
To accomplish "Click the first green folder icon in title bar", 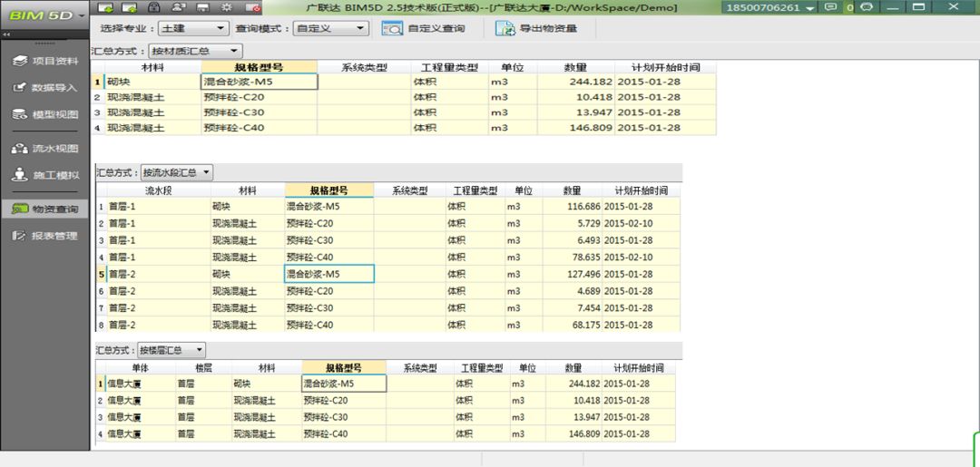I will click(104, 7).
